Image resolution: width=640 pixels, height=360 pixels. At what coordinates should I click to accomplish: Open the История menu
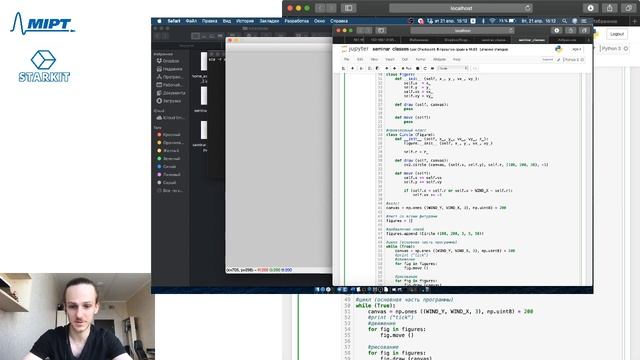tap(245, 21)
